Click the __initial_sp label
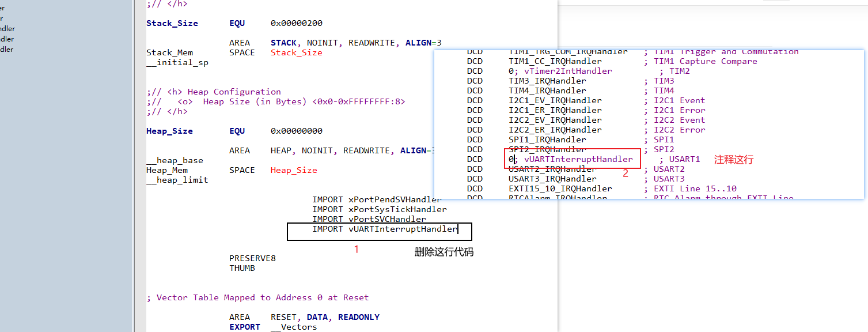 (x=177, y=63)
